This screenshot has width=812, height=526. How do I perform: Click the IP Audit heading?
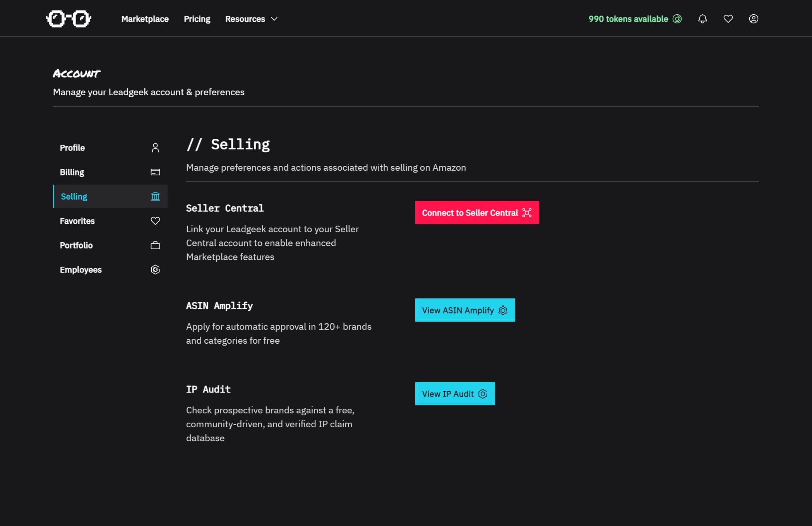pyautogui.click(x=208, y=389)
